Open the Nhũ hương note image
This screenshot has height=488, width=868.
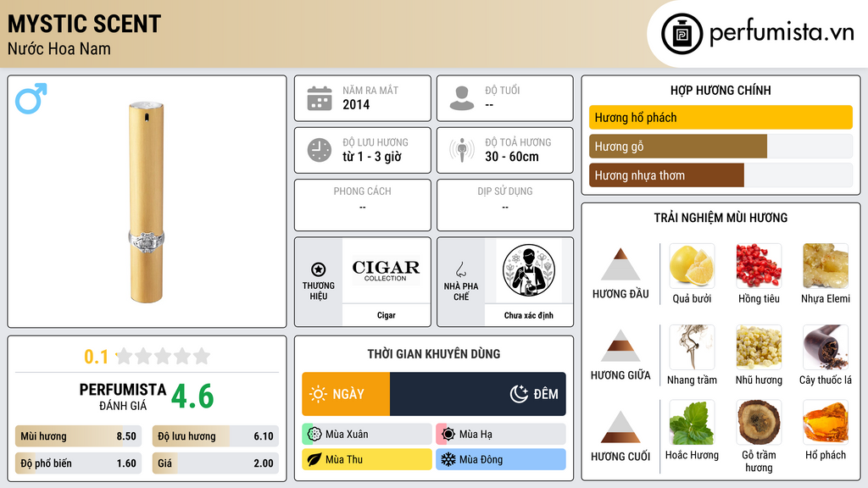click(x=759, y=347)
